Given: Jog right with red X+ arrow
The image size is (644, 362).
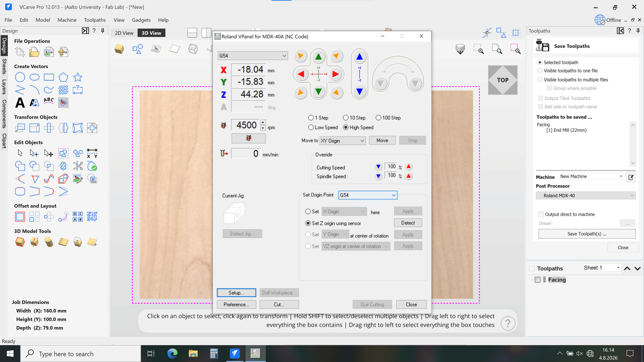Looking at the screenshot, I should tap(335, 74).
